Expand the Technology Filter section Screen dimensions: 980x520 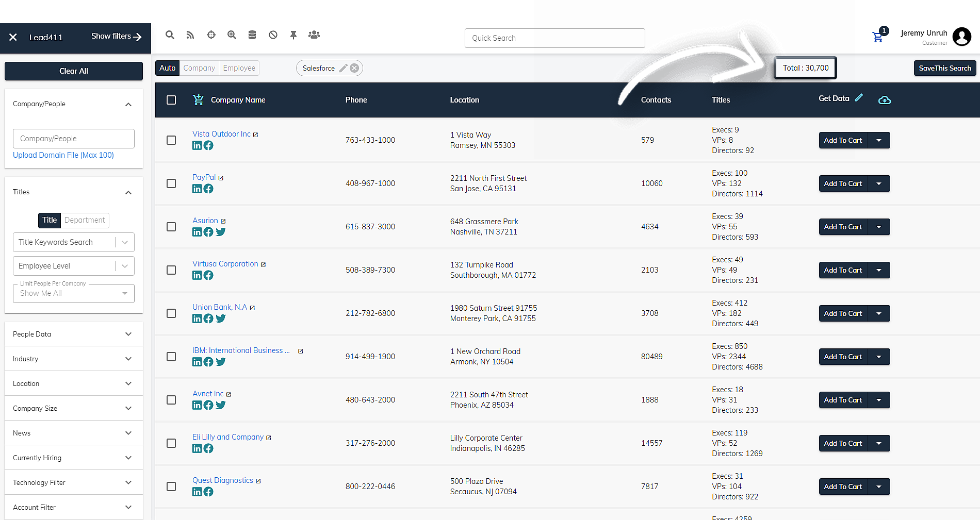pyautogui.click(x=73, y=482)
